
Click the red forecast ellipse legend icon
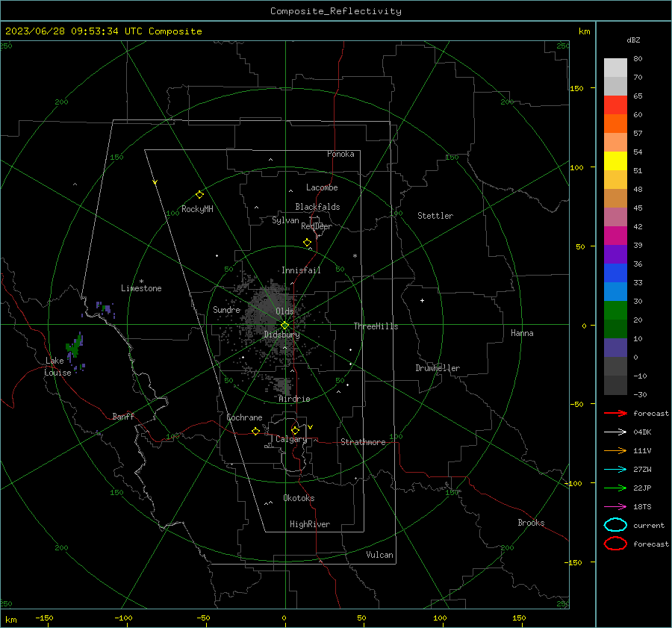coord(615,544)
